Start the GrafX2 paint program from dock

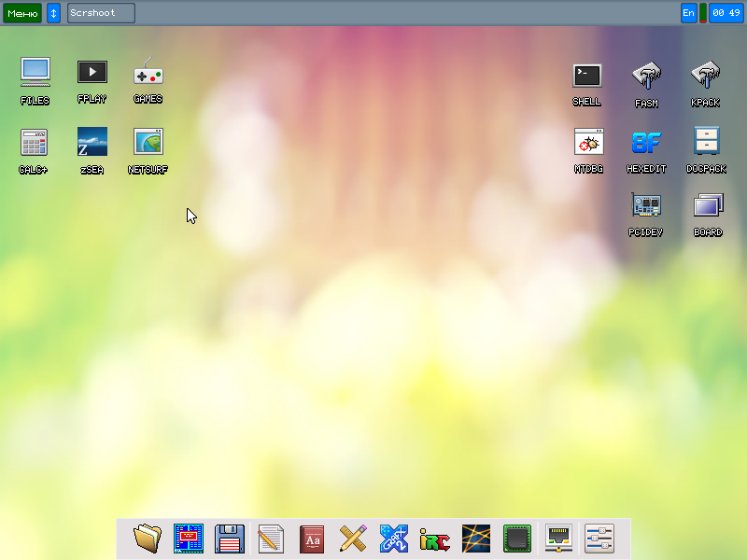[394, 539]
